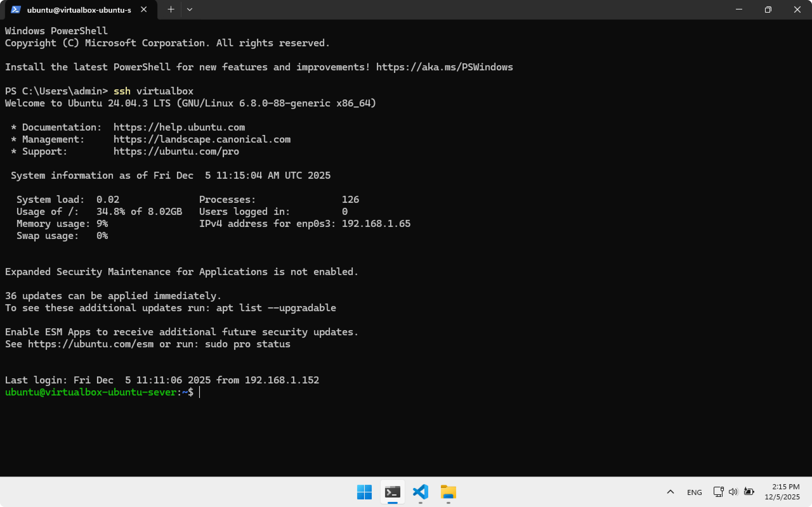
Task: Click the battery status tray icon
Action: [749, 491]
